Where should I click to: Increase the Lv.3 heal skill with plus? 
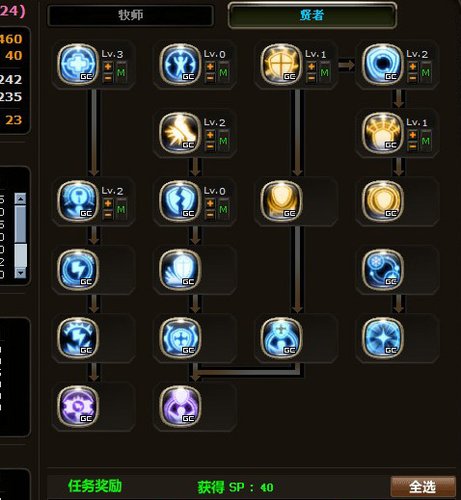click(108, 67)
